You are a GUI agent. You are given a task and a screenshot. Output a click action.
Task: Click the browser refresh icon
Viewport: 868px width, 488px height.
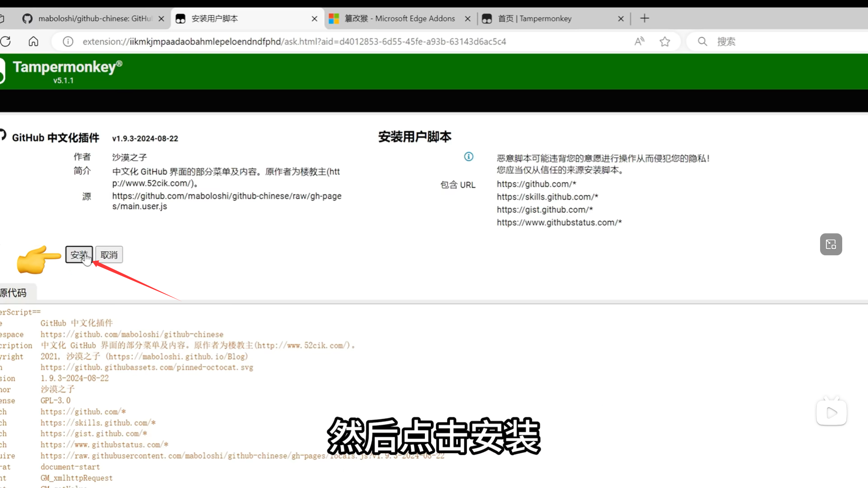click(6, 42)
